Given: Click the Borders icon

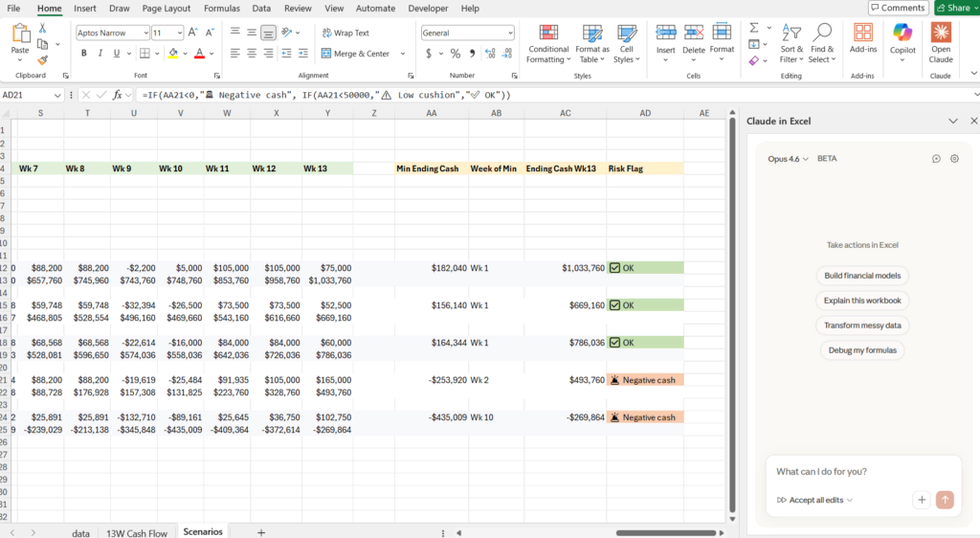Looking at the screenshot, I should coord(145,54).
